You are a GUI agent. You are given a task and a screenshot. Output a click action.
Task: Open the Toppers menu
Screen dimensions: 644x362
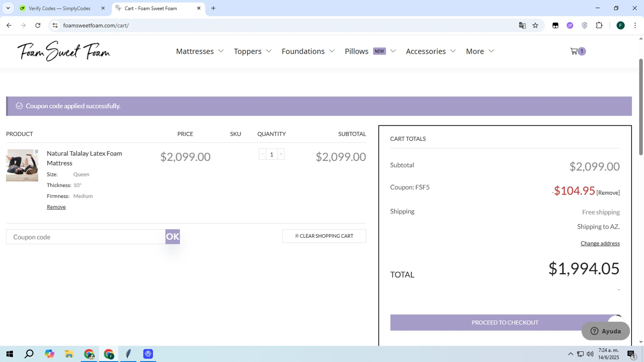[248, 51]
